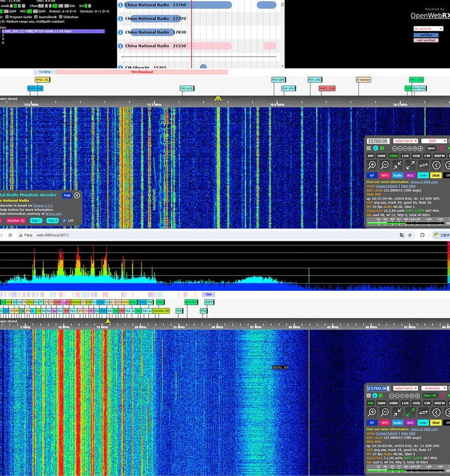Screen dimensions: 450x476
Task: Click the inward-arrows zoom icon in upper panel
Action: [397, 165]
